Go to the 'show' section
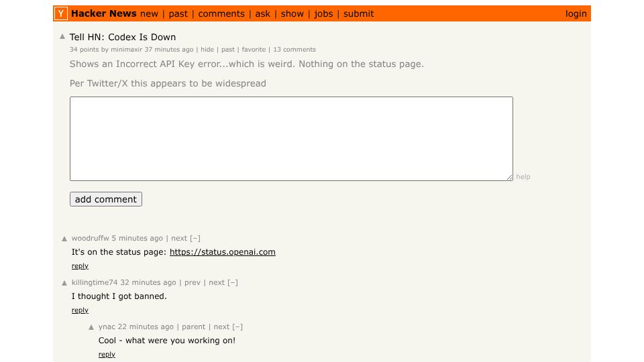Image resolution: width=644 pixels, height=362 pixels. tap(292, 14)
